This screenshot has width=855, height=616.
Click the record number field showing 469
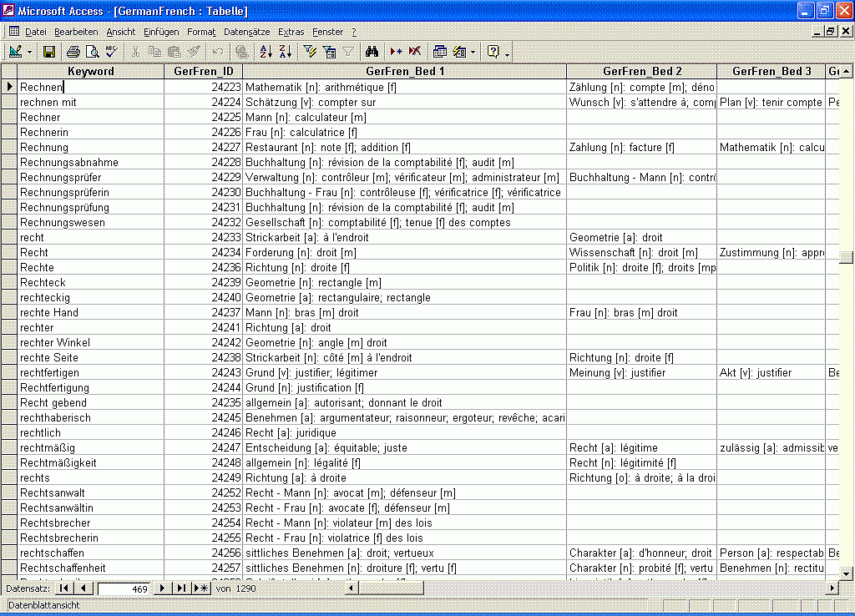tap(124, 588)
